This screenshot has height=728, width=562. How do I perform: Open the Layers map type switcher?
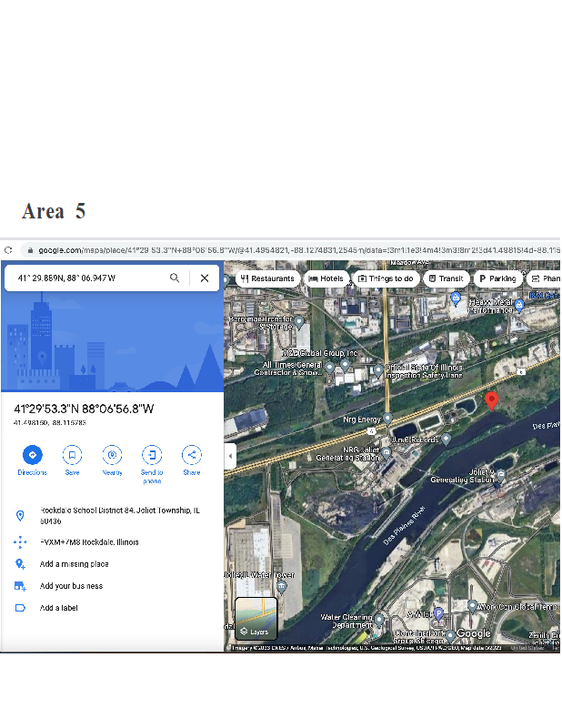coord(256,619)
